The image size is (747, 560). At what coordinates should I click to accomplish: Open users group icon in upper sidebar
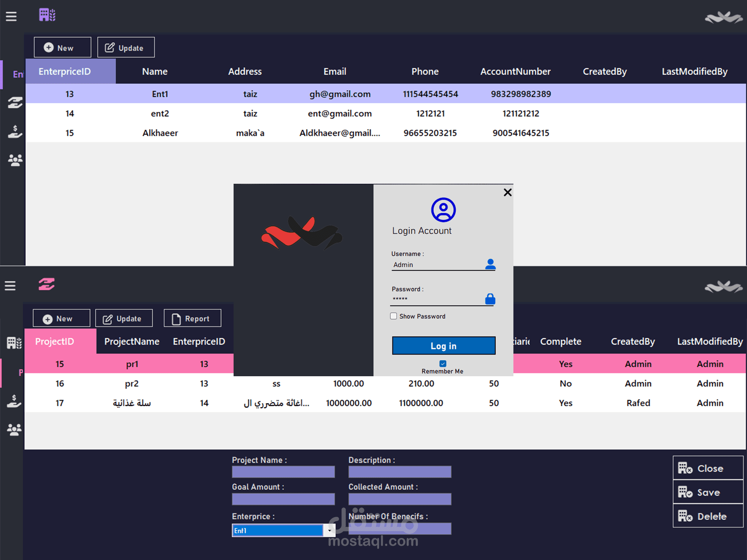click(x=15, y=160)
